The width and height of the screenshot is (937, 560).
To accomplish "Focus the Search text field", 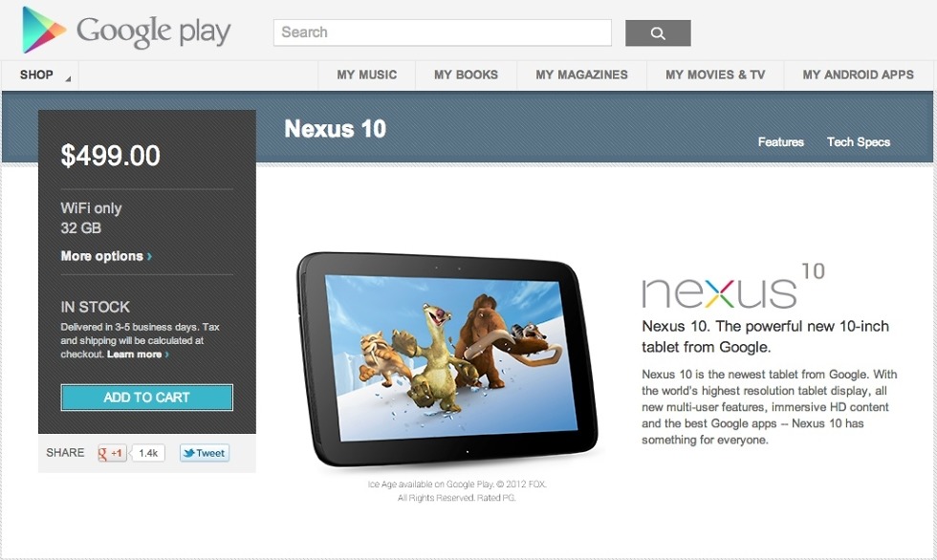I will pos(443,32).
